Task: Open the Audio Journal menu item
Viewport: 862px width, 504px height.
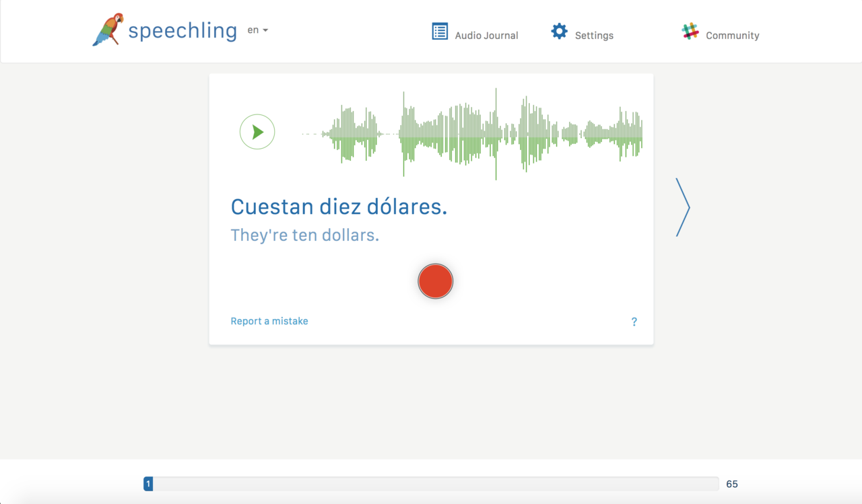Action: click(x=486, y=36)
